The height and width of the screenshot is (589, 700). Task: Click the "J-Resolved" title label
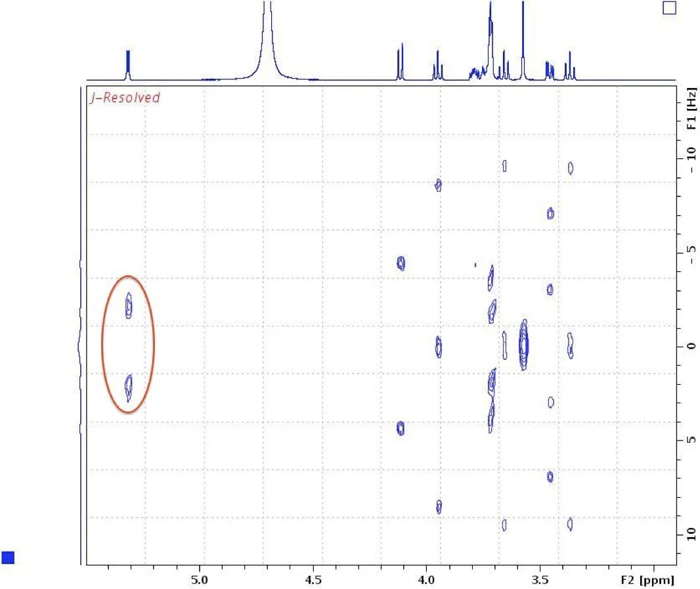tap(125, 98)
